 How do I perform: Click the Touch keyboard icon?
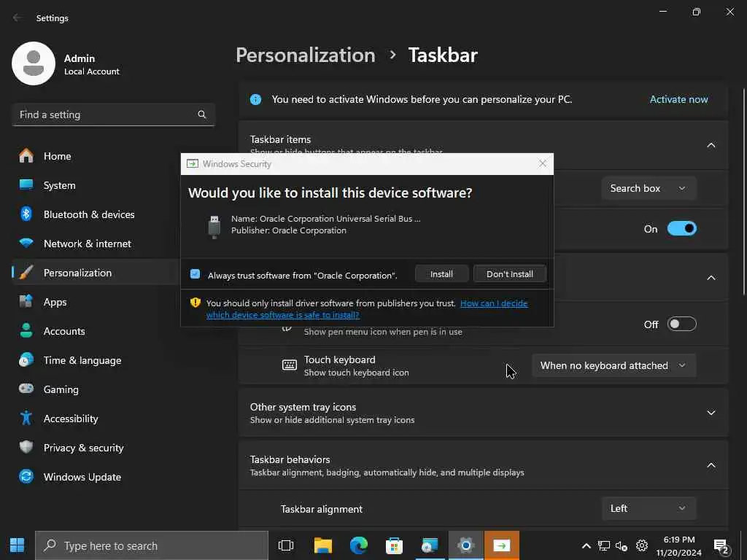click(x=289, y=365)
